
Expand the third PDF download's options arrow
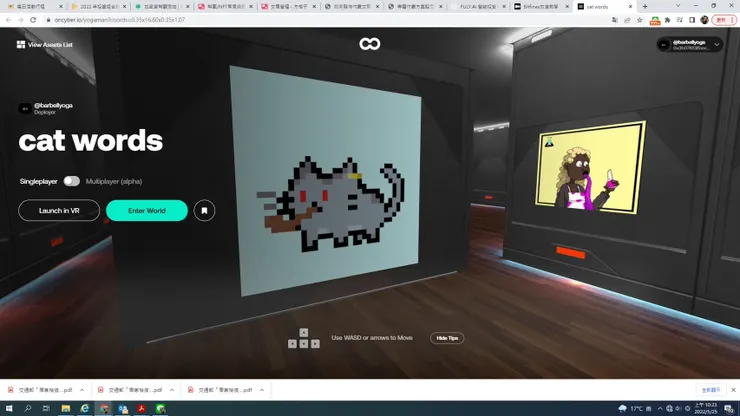(262, 390)
